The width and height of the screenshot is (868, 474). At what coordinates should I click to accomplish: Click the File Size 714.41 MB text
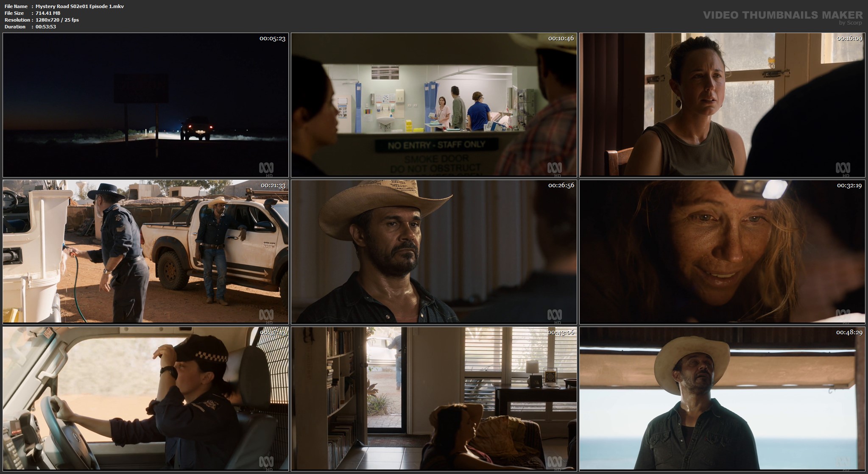click(48, 13)
